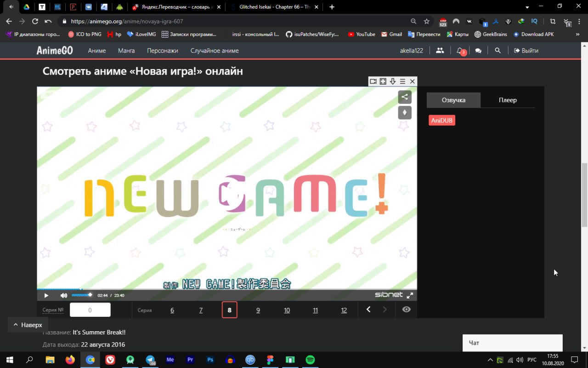
Task: Open the GeekBrains bookmark
Action: coord(491,34)
